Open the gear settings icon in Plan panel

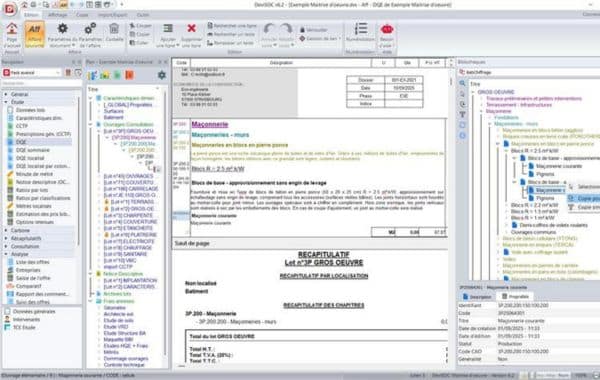coord(162,75)
